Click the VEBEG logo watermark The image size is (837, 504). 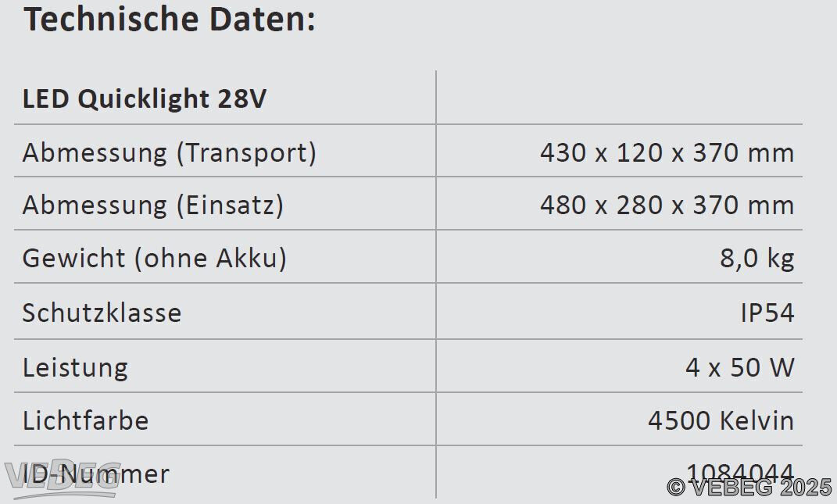pyautogui.click(x=63, y=476)
